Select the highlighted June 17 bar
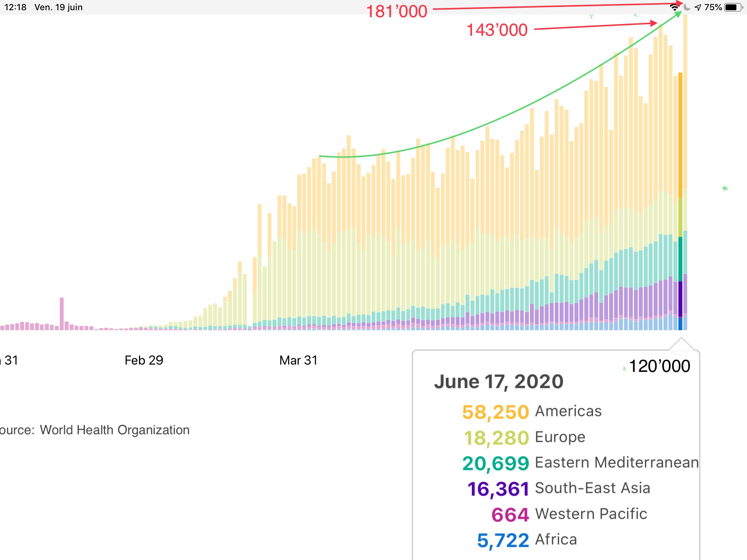747x560 pixels. point(680,201)
